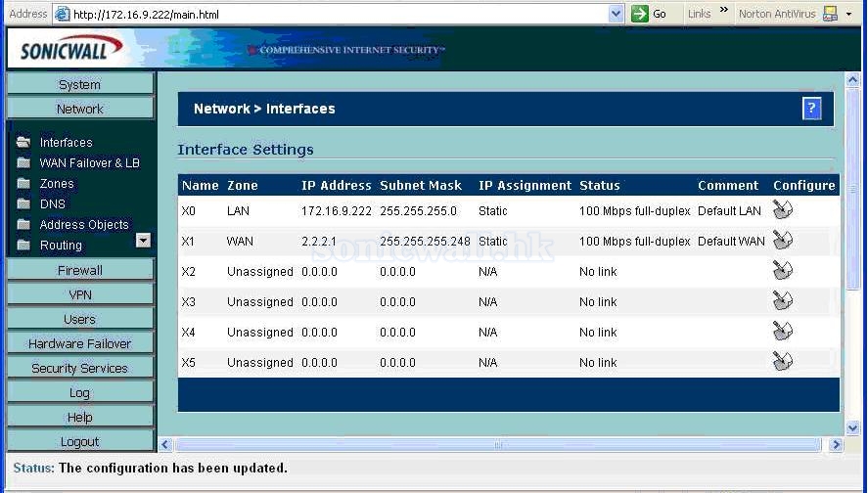The width and height of the screenshot is (868, 493).
Task: Click the configure icon for X2 interface
Action: [x=782, y=271]
